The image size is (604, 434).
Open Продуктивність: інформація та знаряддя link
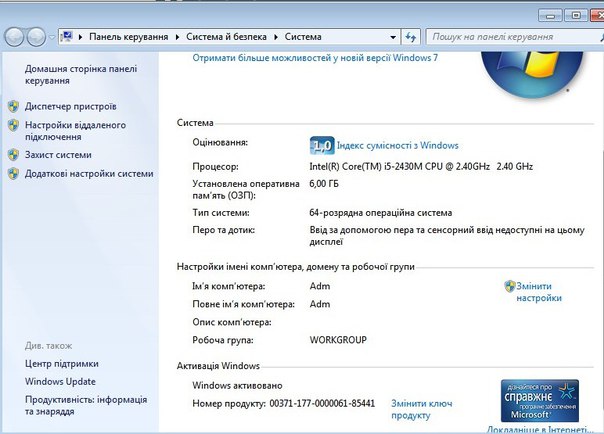click(x=86, y=405)
